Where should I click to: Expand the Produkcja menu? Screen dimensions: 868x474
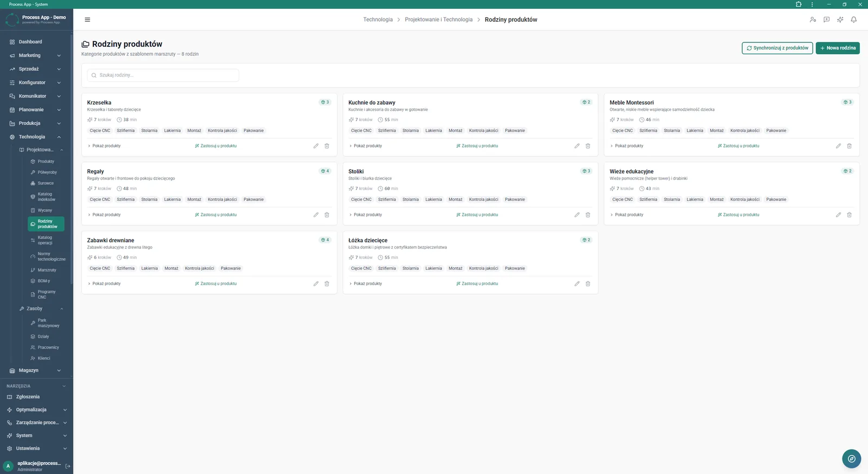35,123
